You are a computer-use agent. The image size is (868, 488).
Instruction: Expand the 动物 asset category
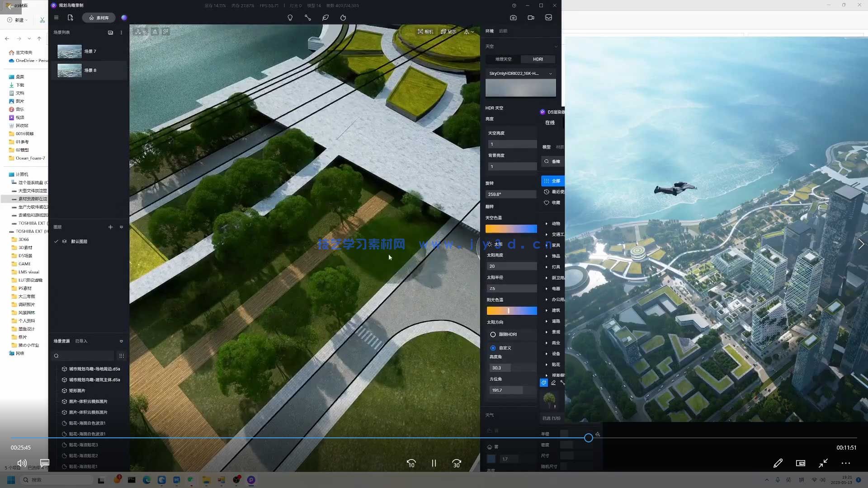[x=556, y=224]
